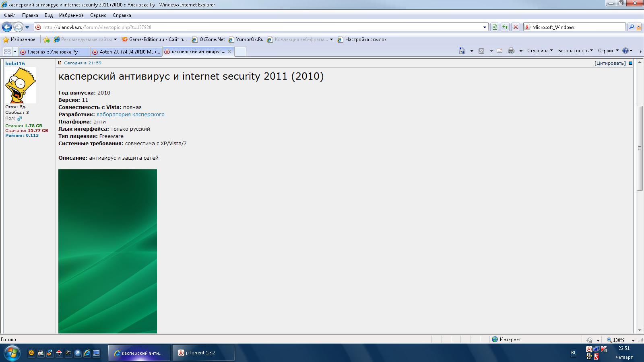The image size is (644, 362).
Task: Click the RL language indicator in tray
Action: (x=574, y=353)
